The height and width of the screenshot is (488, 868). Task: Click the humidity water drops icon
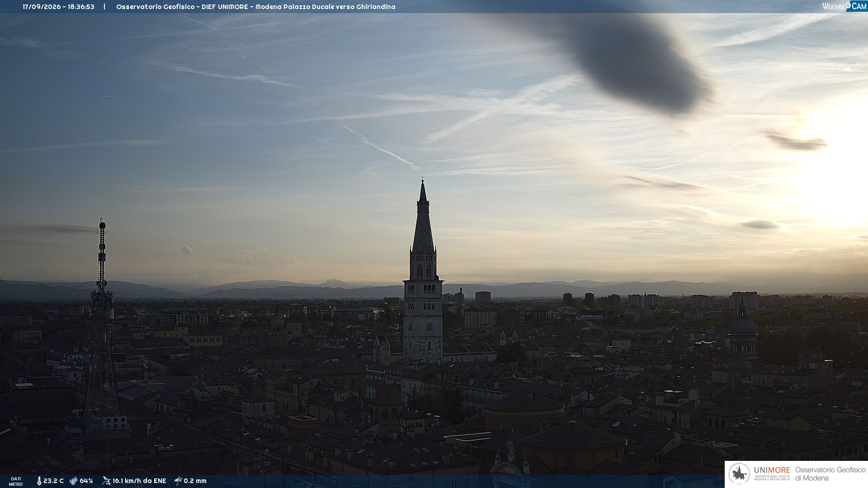pos(74,481)
